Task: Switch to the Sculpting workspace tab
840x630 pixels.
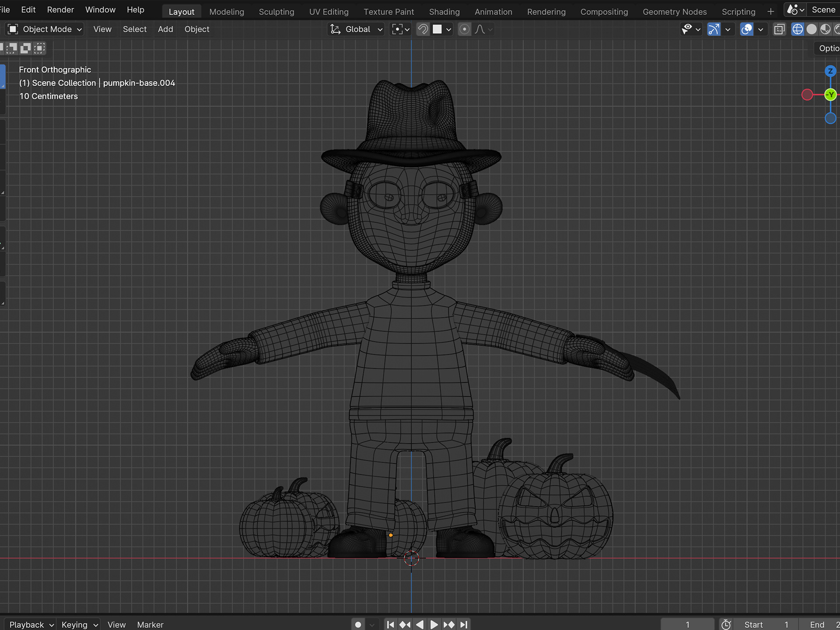Action: pos(276,12)
